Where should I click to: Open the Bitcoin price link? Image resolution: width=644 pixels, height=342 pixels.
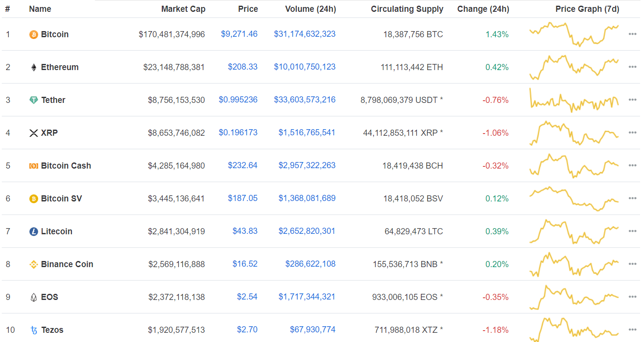point(239,34)
